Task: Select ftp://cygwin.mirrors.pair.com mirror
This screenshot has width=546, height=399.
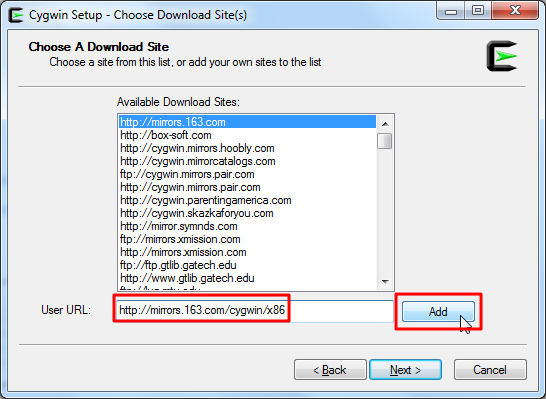Action: (247, 174)
